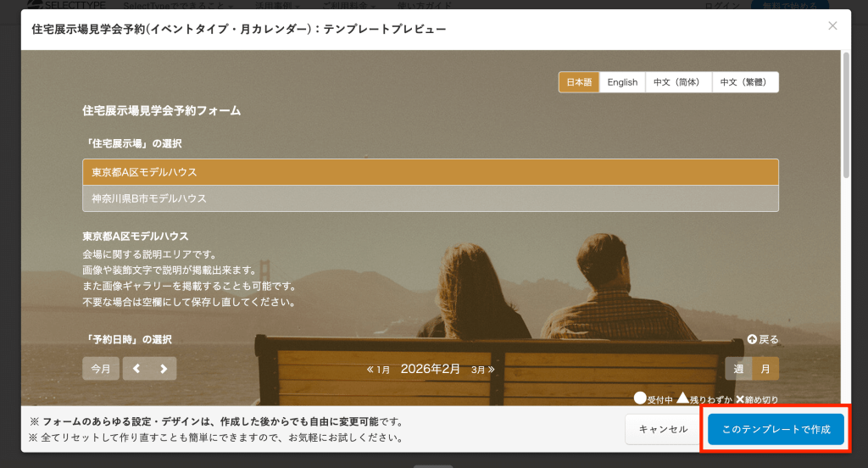Choose 神奈川県B市モデルハウス venue

pos(430,198)
